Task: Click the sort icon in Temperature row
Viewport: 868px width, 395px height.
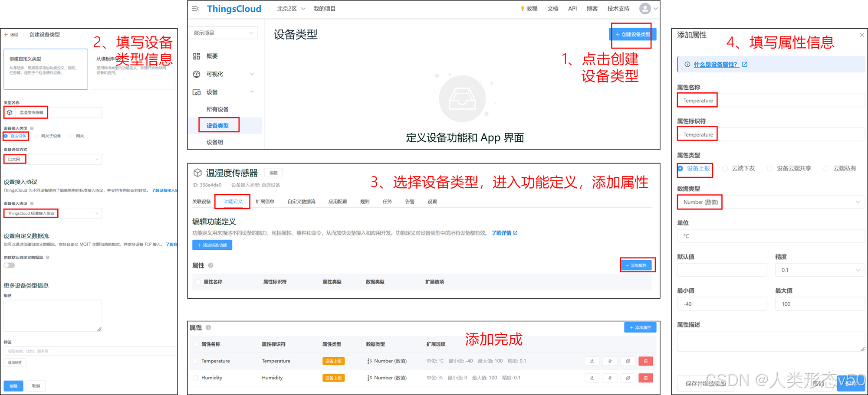Action: [610, 361]
